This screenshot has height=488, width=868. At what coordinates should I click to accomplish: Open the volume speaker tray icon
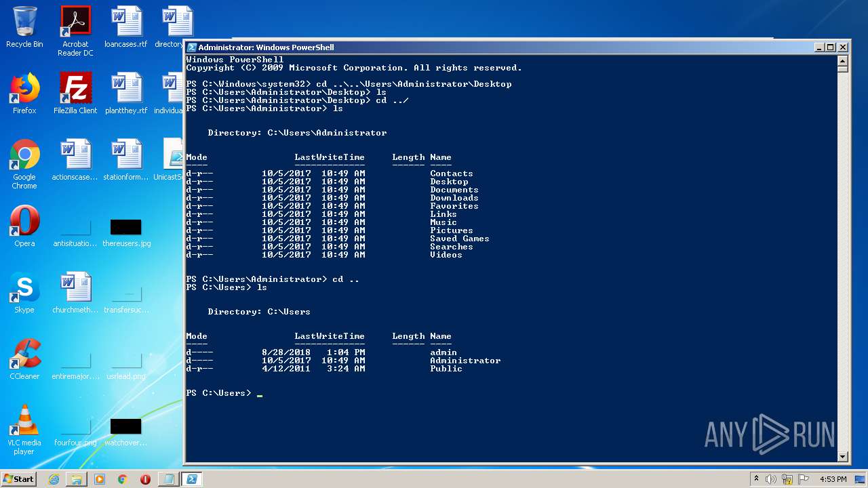[x=771, y=479]
